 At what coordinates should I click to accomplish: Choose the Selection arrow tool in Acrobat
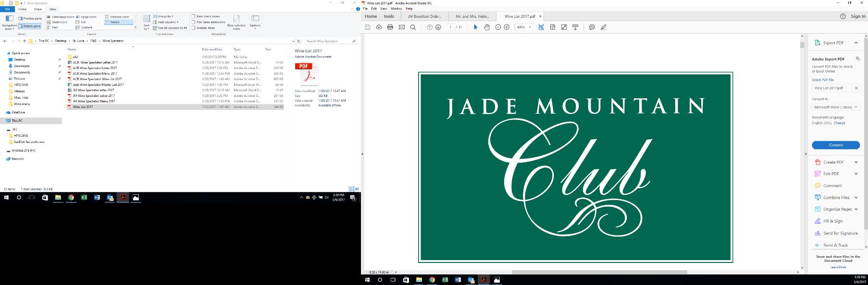pos(475,27)
